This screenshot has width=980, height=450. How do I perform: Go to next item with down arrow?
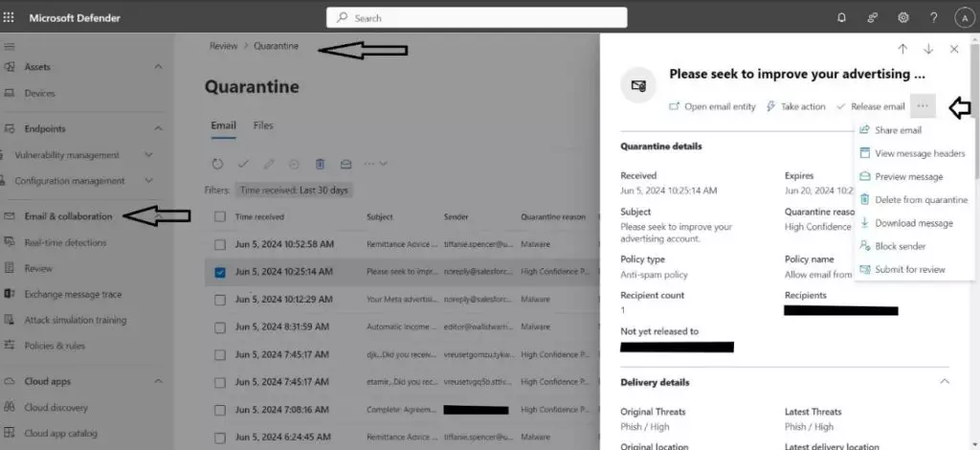pyautogui.click(x=927, y=49)
